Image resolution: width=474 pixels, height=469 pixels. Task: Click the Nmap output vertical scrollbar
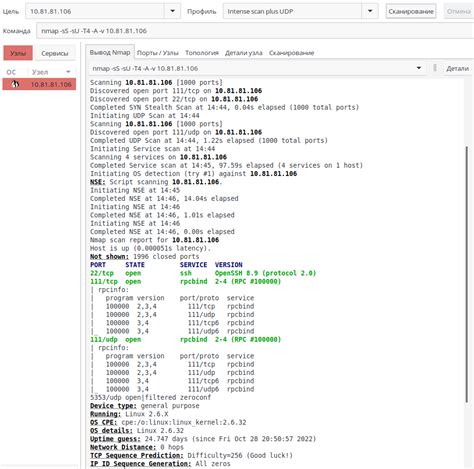[x=467, y=275]
